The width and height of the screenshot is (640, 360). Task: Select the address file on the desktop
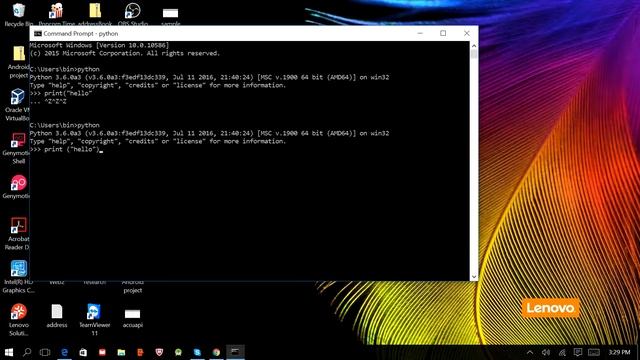point(57,316)
